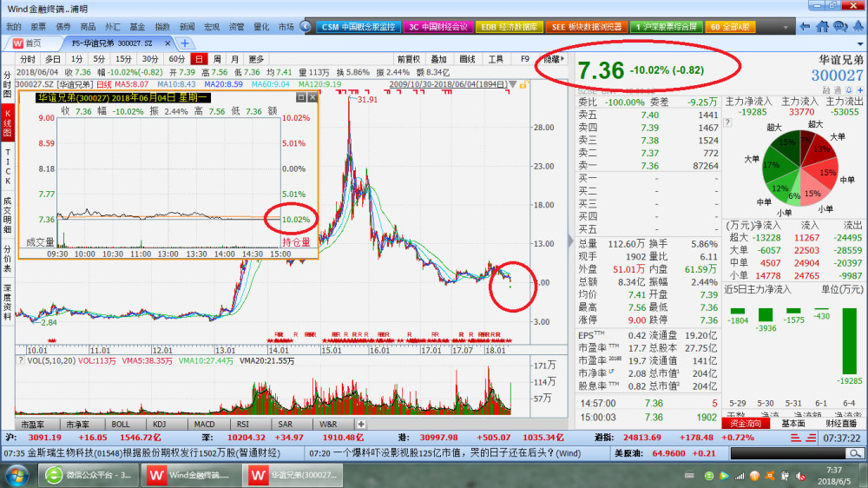Image resolution: width=868 pixels, height=488 pixels.
Task: Open the 工具 tools menu
Action: [x=495, y=59]
